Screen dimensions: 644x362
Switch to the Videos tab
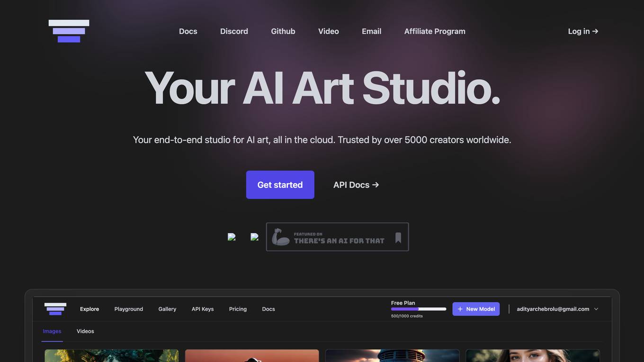85,331
